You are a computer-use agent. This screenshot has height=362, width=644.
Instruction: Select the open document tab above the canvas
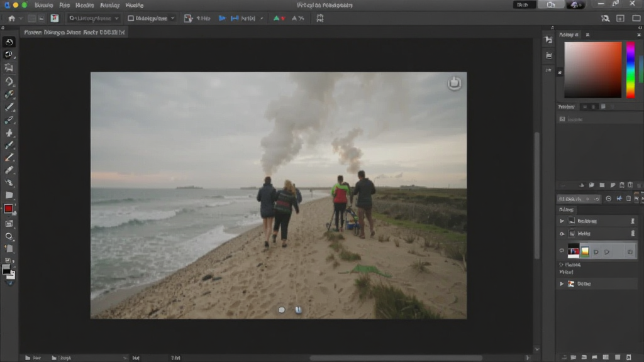click(74, 32)
